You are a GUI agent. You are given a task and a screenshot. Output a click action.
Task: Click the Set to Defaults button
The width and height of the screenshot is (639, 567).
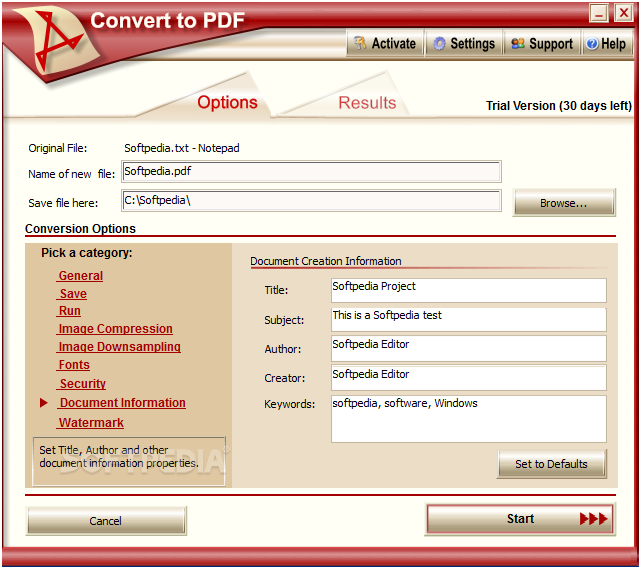[551, 464]
